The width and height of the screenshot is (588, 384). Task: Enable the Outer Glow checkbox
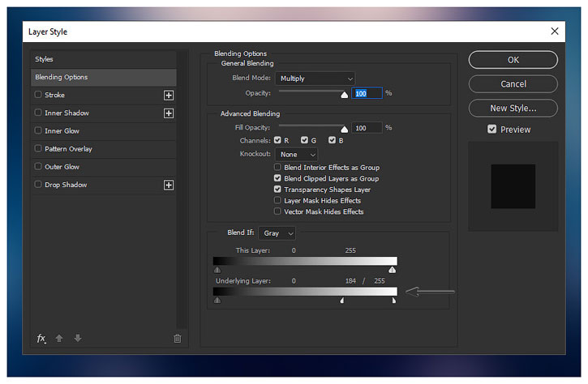pos(38,166)
